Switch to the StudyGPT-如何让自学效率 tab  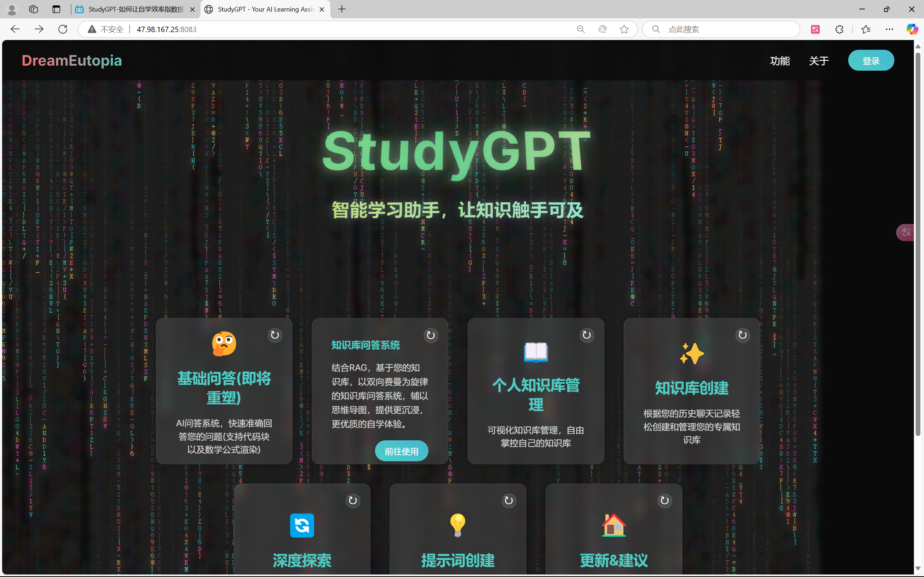tap(136, 9)
